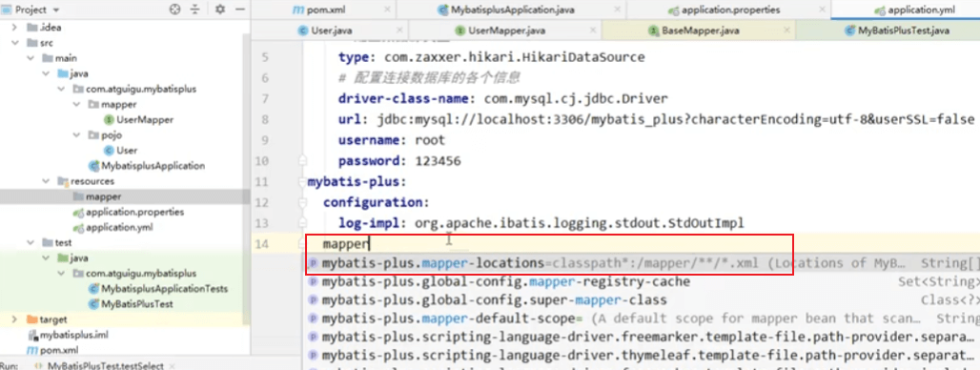Choose mybatis-plus.mapper-default-scope suggestion
This screenshot has height=370, width=980.
[x=642, y=319]
